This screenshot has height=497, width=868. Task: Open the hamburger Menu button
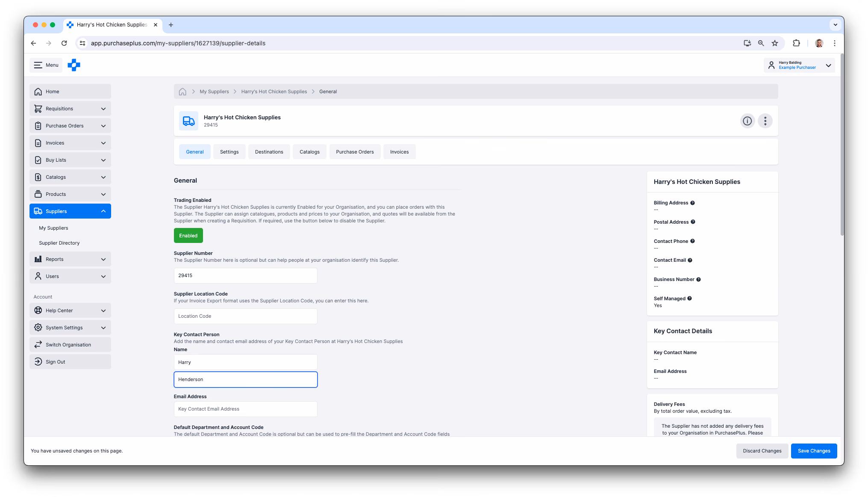pyautogui.click(x=46, y=65)
